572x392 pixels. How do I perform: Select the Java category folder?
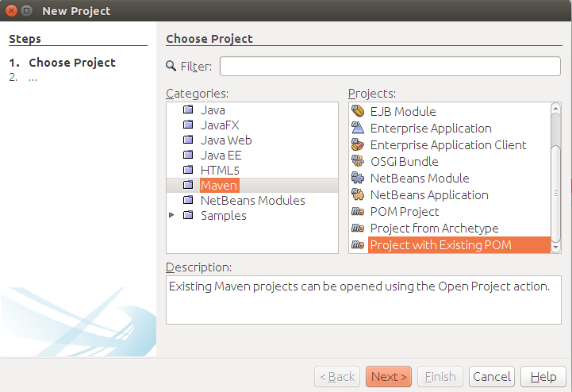coord(212,110)
